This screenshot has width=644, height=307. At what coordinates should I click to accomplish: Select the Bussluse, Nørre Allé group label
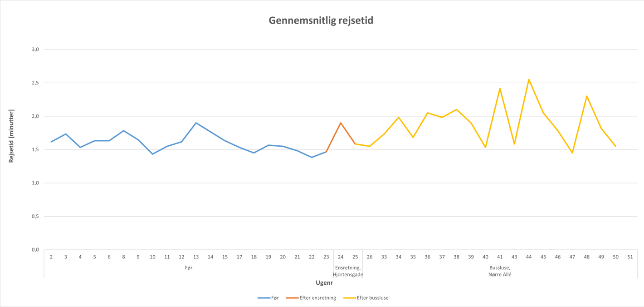tap(500, 271)
